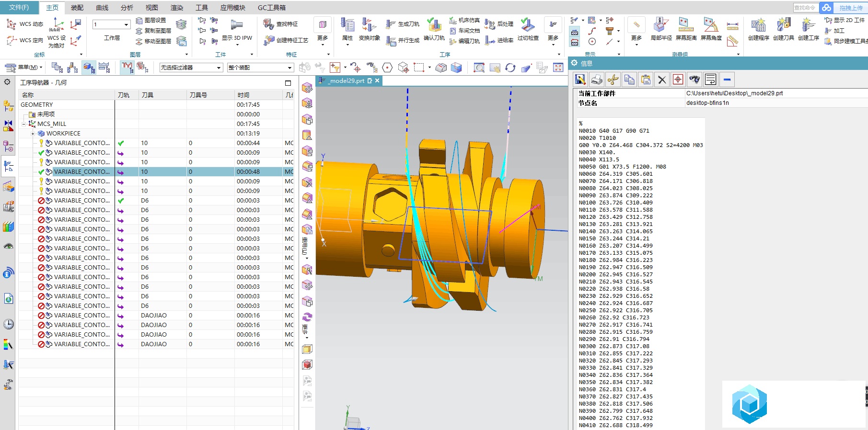
Task: Click the red crosshair icon in 信息 toolbar
Action: point(678,79)
